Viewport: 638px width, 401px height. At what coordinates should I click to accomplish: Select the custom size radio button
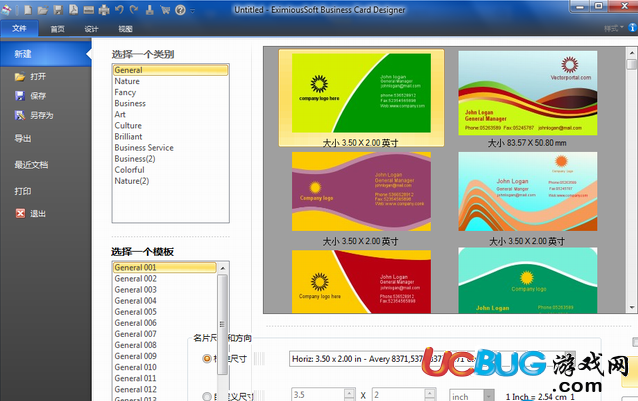(x=207, y=396)
